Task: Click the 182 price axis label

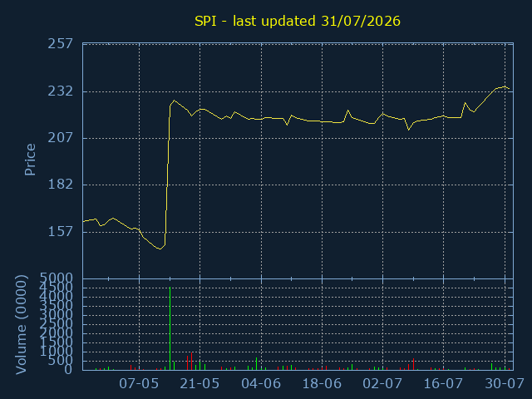Action: [61, 185]
